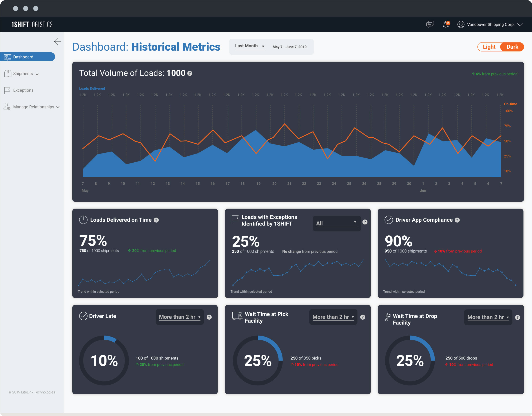Switch theme to Light mode
This screenshot has height=416, width=532.
point(489,47)
